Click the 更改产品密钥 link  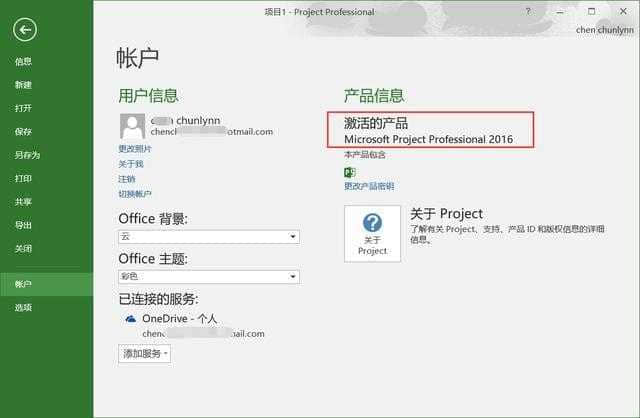(x=369, y=186)
